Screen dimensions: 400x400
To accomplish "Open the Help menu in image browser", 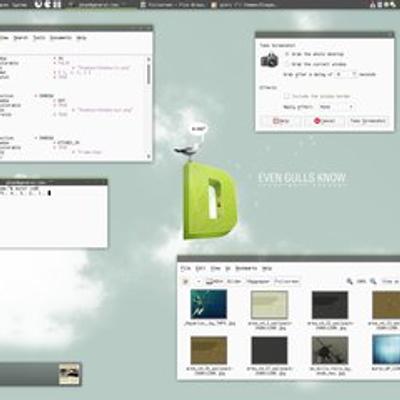I will 267,268.
